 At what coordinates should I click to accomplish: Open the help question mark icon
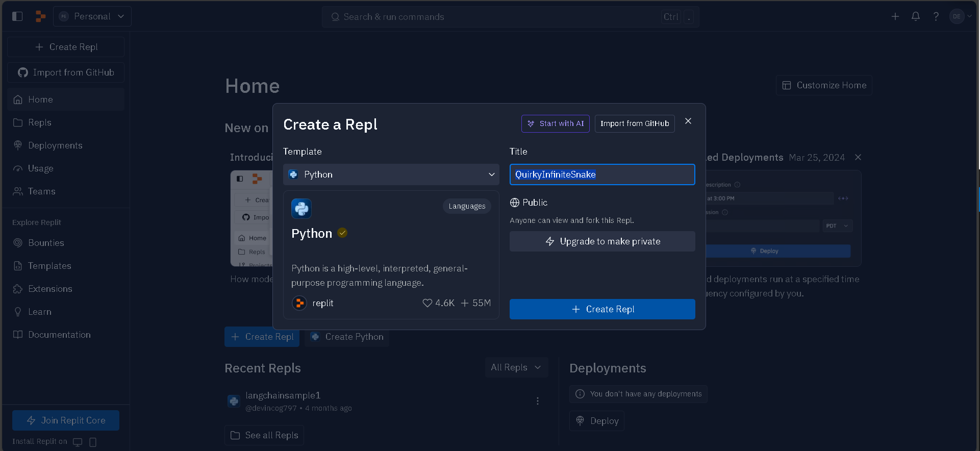936,16
